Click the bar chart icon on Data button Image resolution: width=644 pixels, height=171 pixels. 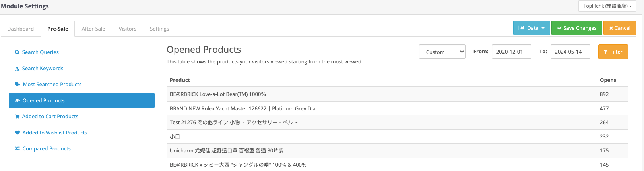(521, 28)
